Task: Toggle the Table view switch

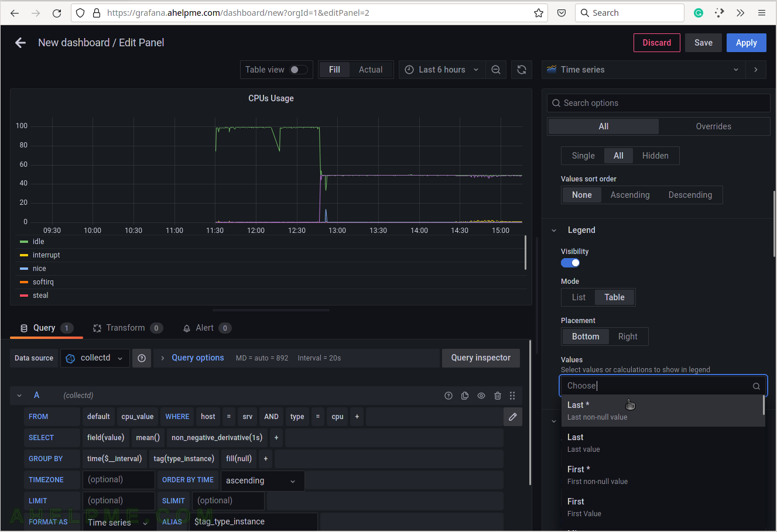Action: coord(299,70)
